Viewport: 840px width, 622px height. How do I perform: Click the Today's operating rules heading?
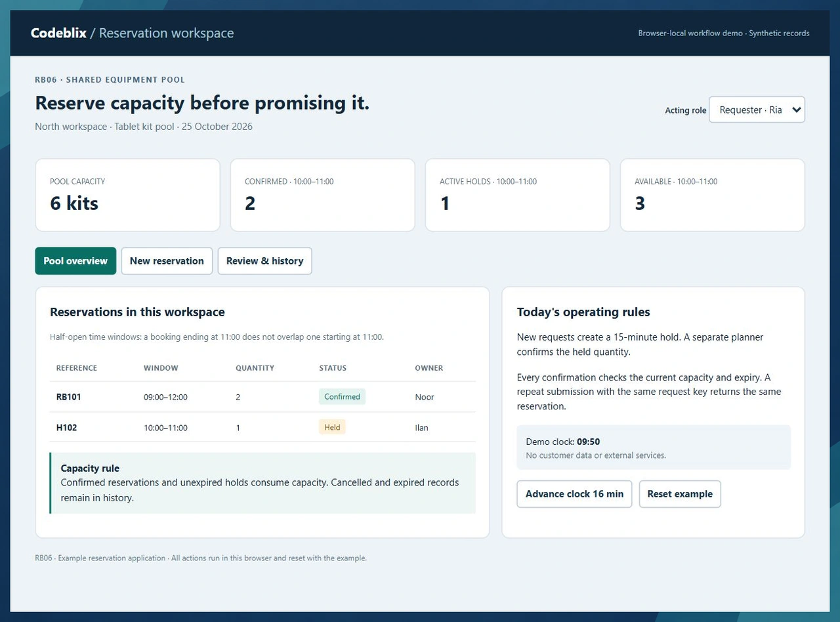coord(583,312)
